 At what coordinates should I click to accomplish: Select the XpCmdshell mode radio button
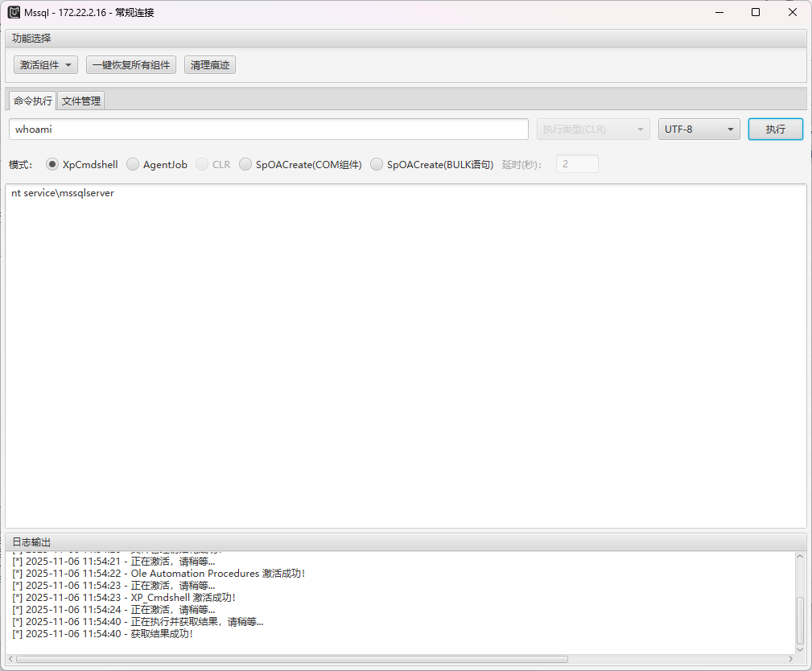tap(53, 164)
